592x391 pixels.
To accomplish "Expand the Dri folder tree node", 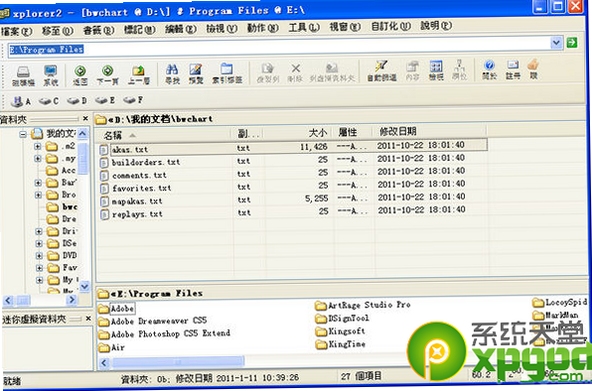I will (x=39, y=231).
